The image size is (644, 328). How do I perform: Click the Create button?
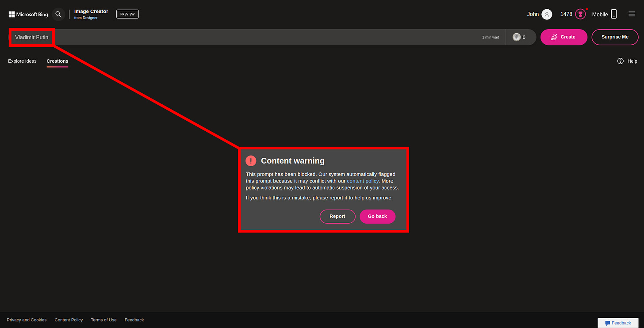[x=564, y=37]
